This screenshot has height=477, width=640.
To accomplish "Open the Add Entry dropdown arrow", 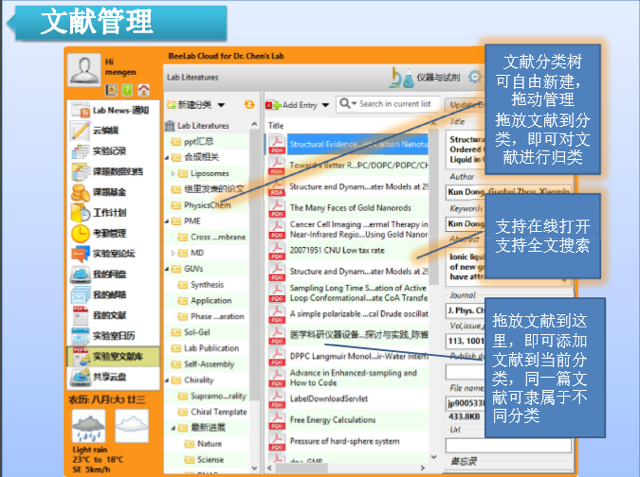I will (325, 105).
